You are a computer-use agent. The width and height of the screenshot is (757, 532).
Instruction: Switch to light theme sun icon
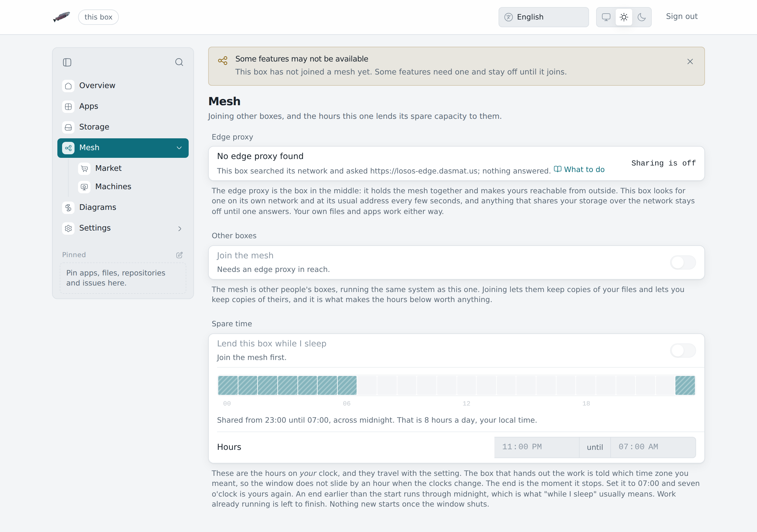(623, 17)
